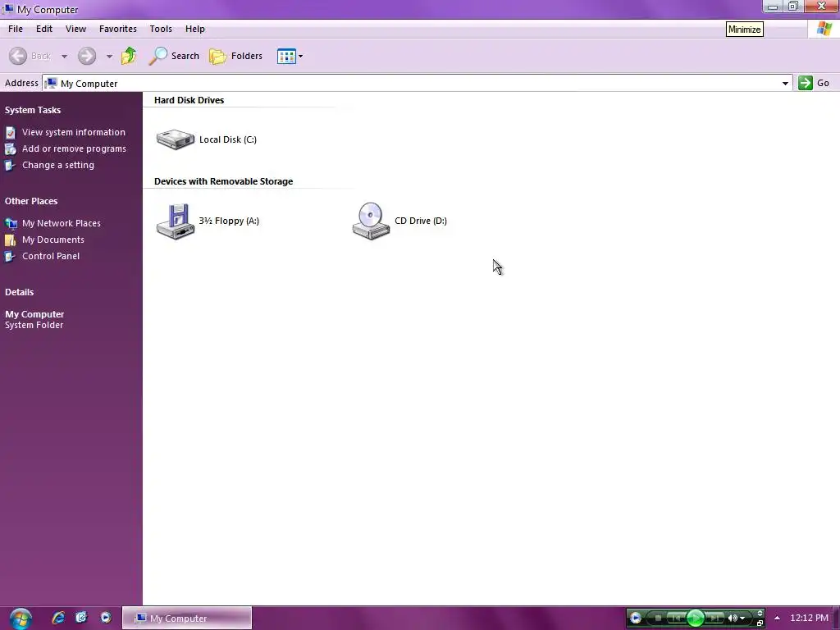Launch Windows Media Player from quick launch
Screen dimensions: 840x630
106,618
